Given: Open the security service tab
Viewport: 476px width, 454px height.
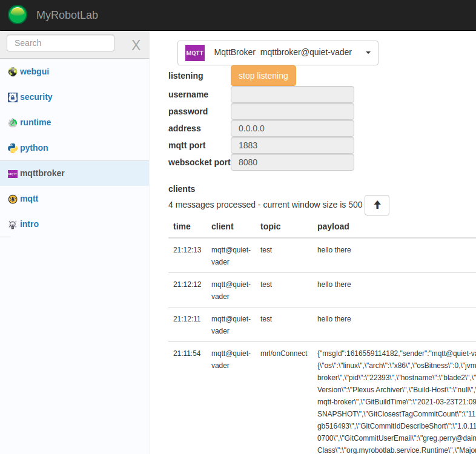Looking at the screenshot, I should coord(36,97).
